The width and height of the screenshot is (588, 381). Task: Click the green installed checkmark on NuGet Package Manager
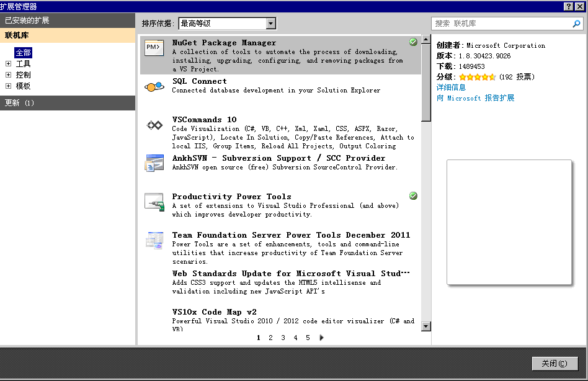[x=413, y=42]
